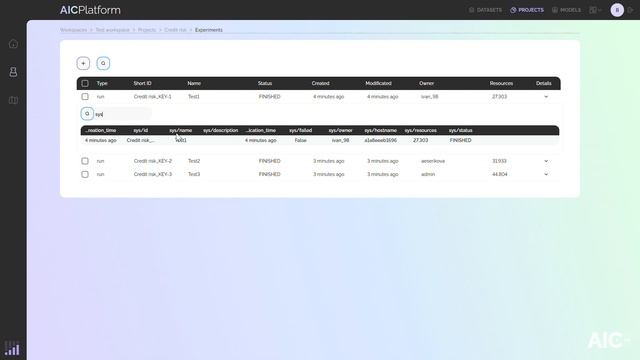Click owner admin in the Test3 row
The image size is (640, 360).
pyautogui.click(x=428, y=174)
